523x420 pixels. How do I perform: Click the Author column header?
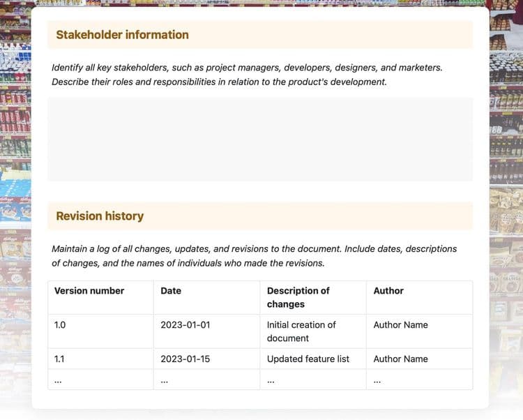coord(420,298)
